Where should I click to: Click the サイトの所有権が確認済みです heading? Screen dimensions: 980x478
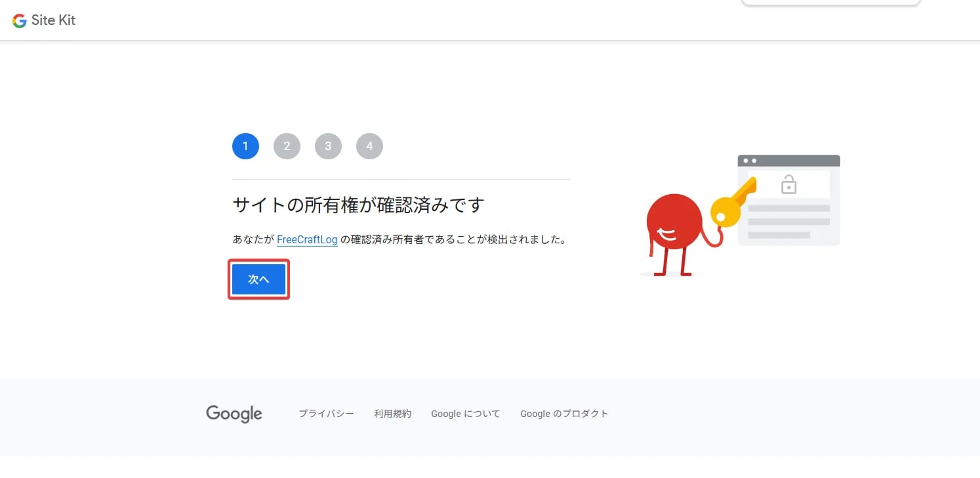pos(357,205)
